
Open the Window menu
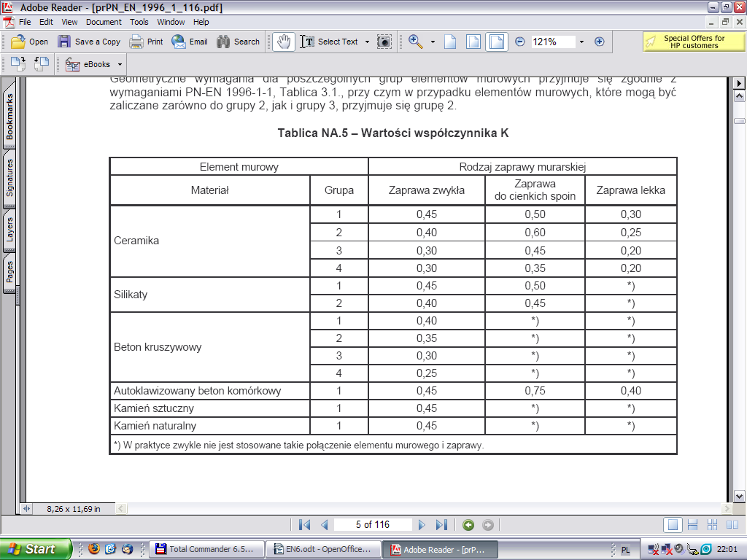[x=171, y=22]
